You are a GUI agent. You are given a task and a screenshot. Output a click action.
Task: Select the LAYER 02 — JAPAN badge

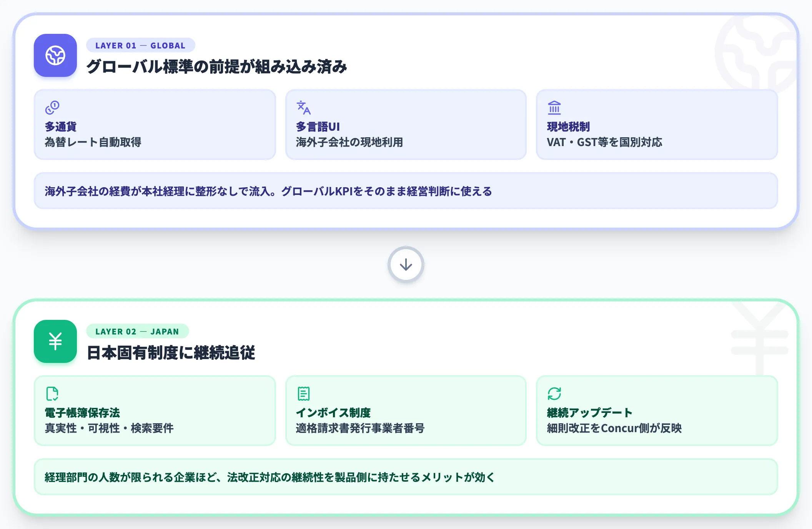point(137,331)
